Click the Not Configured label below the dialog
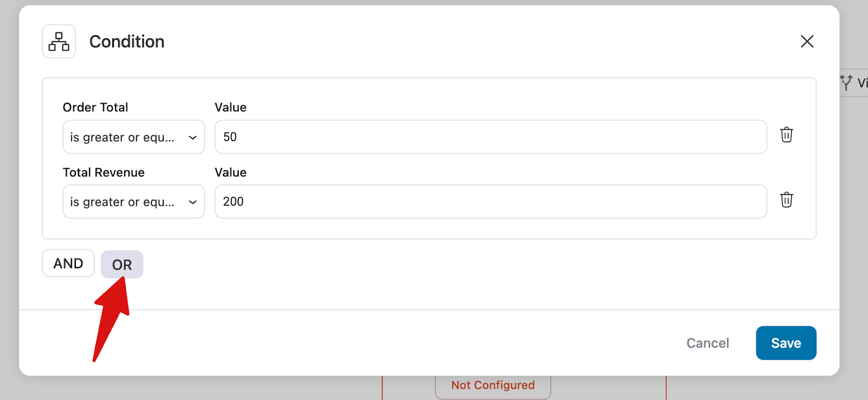The height and width of the screenshot is (400, 868). [493, 385]
